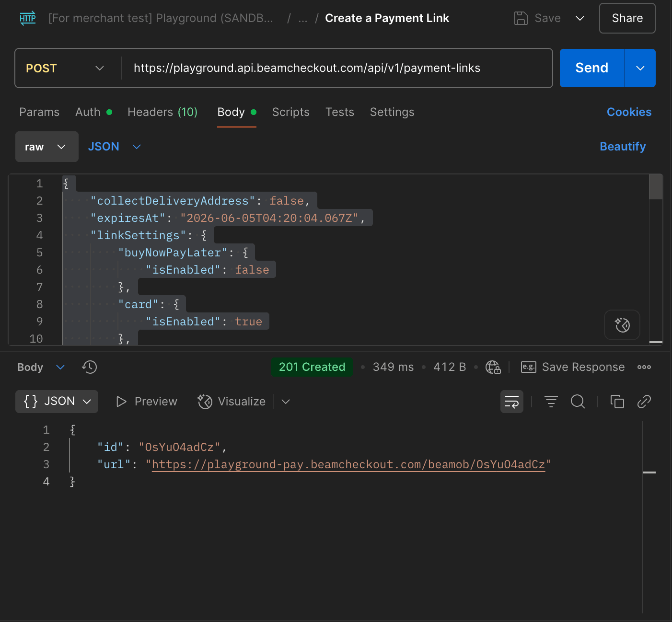
Task: Click the filter response icon
Action: [x=551, y=402]
